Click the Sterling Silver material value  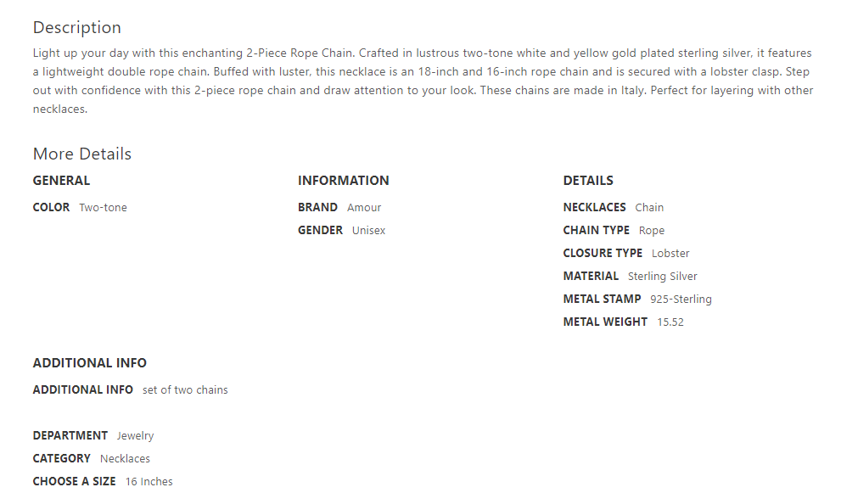coord(662,277)
